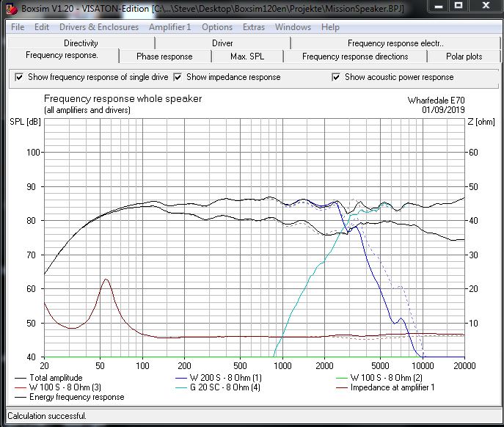The width and height of the screenshot is (504, 427).
Task: Open the Max. SPL tab
Action: pyautogui.click(x=247, y=56)
